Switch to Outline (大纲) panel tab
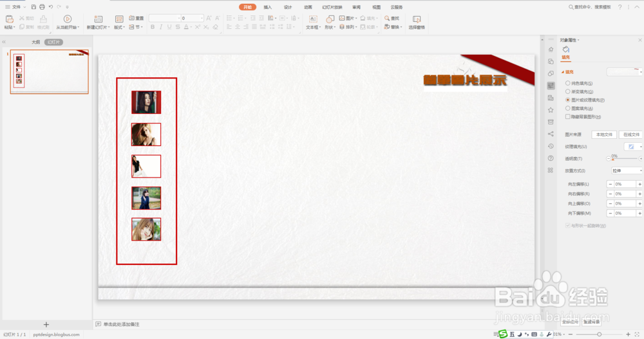Viewport: 644px width, 339px height. coord(35,42)
